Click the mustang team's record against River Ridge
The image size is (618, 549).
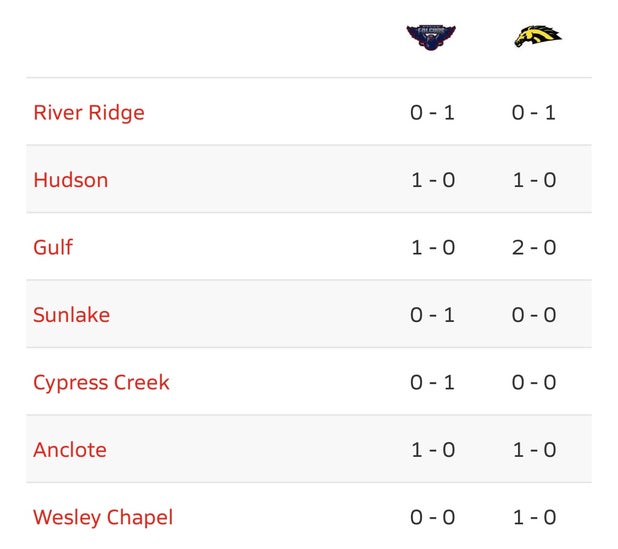pyautogui.click(x=534, y=113)
